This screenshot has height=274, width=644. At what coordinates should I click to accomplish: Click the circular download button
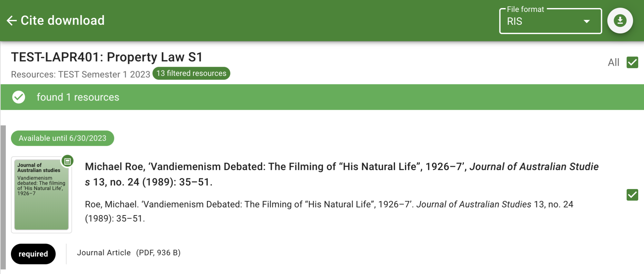click(620, 21)
